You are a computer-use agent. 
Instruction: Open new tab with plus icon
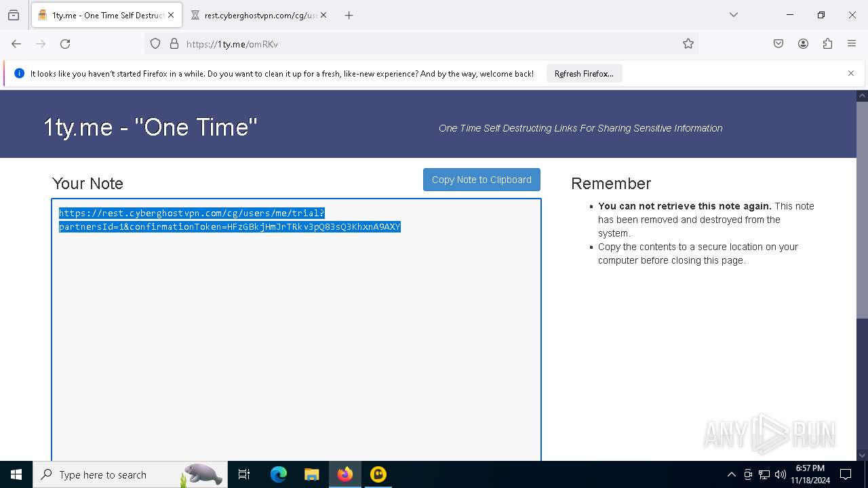click(x=349, y=15)
